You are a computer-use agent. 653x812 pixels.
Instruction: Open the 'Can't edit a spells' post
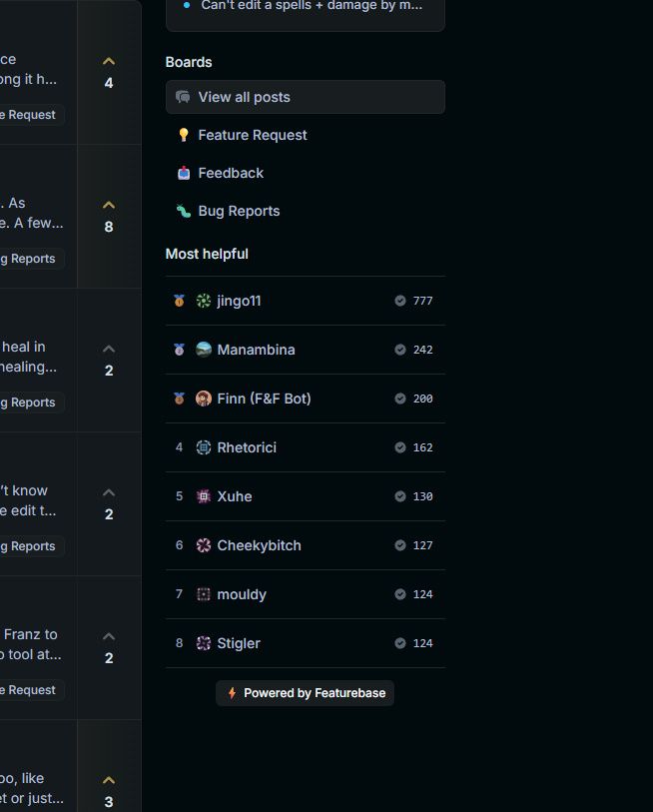click(x=312, y=6)
